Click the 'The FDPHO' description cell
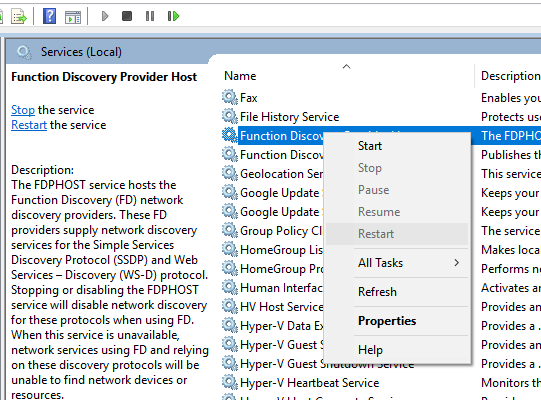This screenshot has height=400, width=541. [x=511, y=136]
